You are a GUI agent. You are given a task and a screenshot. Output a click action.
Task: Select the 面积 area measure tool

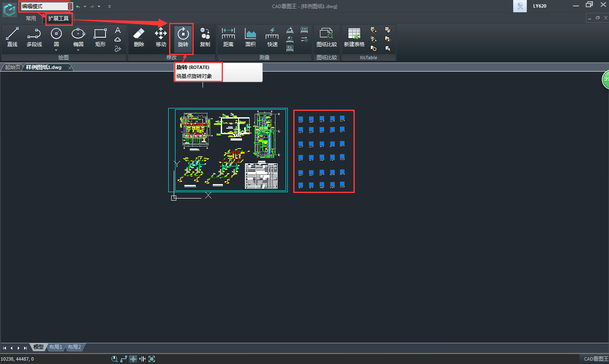click(250, 37)
